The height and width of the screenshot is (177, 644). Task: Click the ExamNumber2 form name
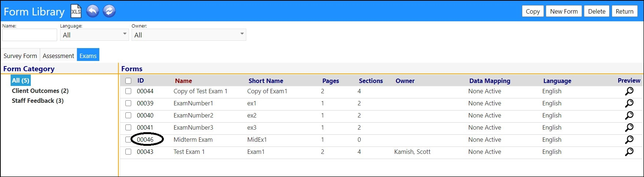(194, 115)
